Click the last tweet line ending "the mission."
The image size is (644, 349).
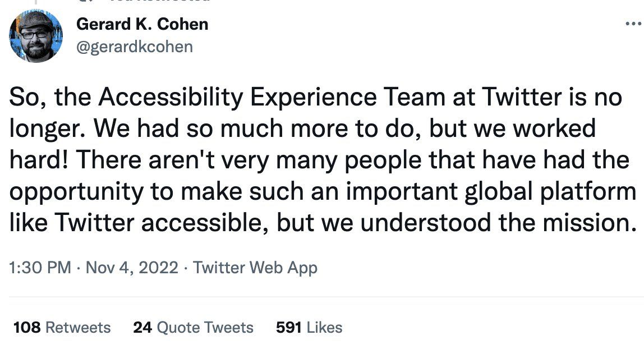point(323,224)
